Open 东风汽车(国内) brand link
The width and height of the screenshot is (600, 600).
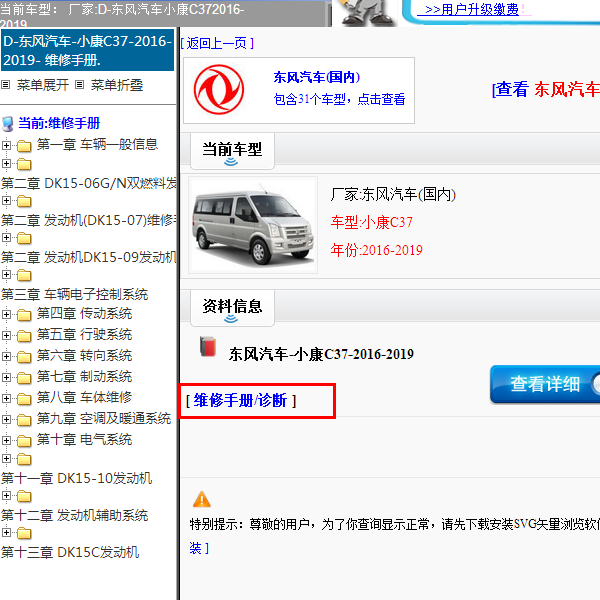click(x=317, y=77)
